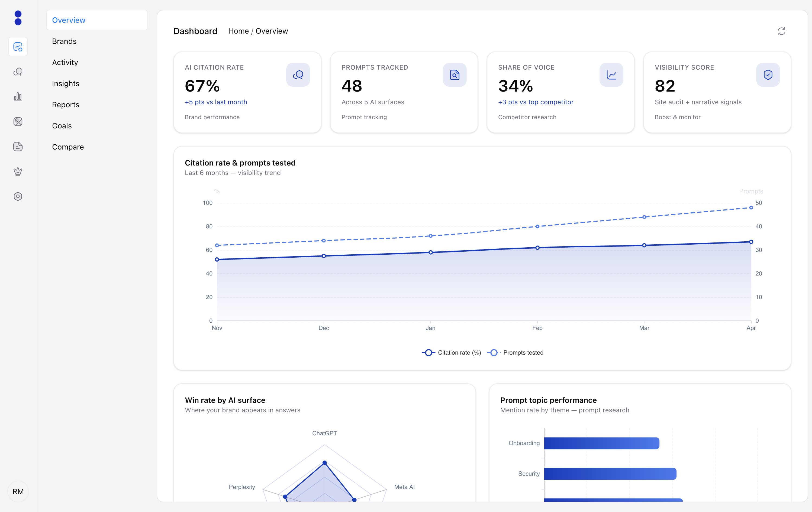Open the chat bubbles icon in the rail
This screenshot has height=512, width=812.
18,72
